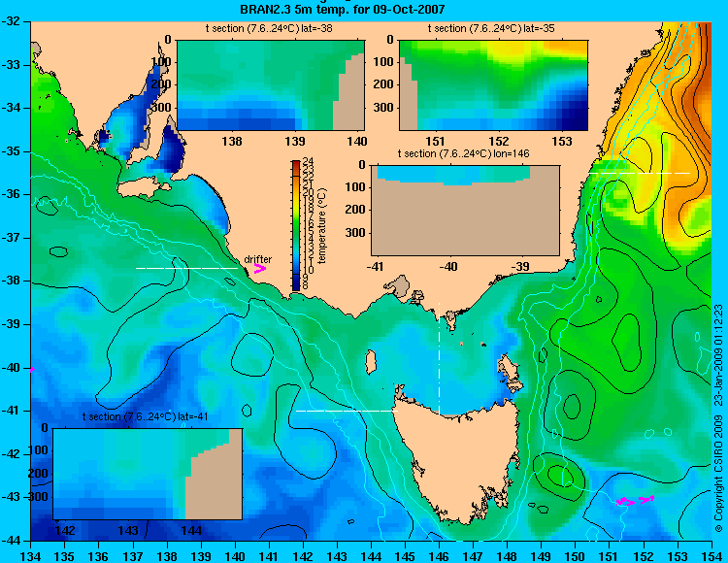The width and height of the screenshot is (728, 563).
Task: Click the "154" longitude axis label
Action: click(711, 556)
